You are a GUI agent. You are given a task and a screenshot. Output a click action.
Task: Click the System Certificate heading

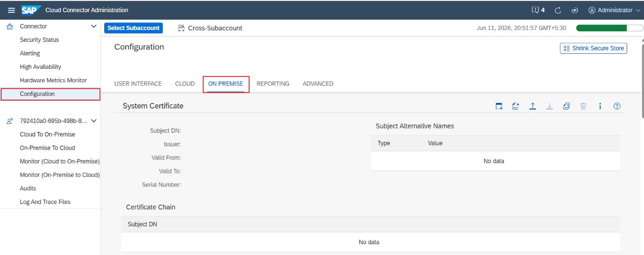pyautogui.click(x=153, y=106)
